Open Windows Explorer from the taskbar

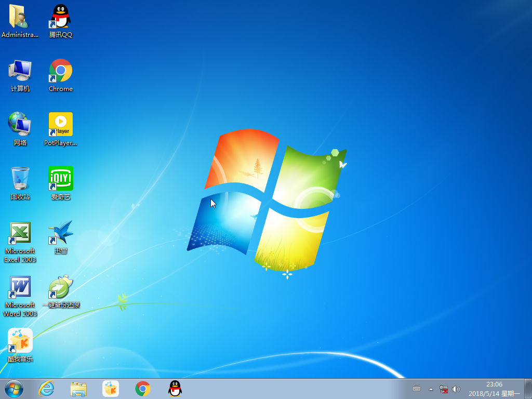pyautogui.click(x=78, y=389)
